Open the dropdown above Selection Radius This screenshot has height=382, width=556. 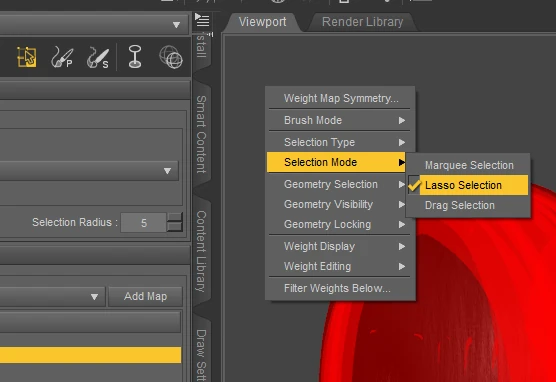point(167,171)
